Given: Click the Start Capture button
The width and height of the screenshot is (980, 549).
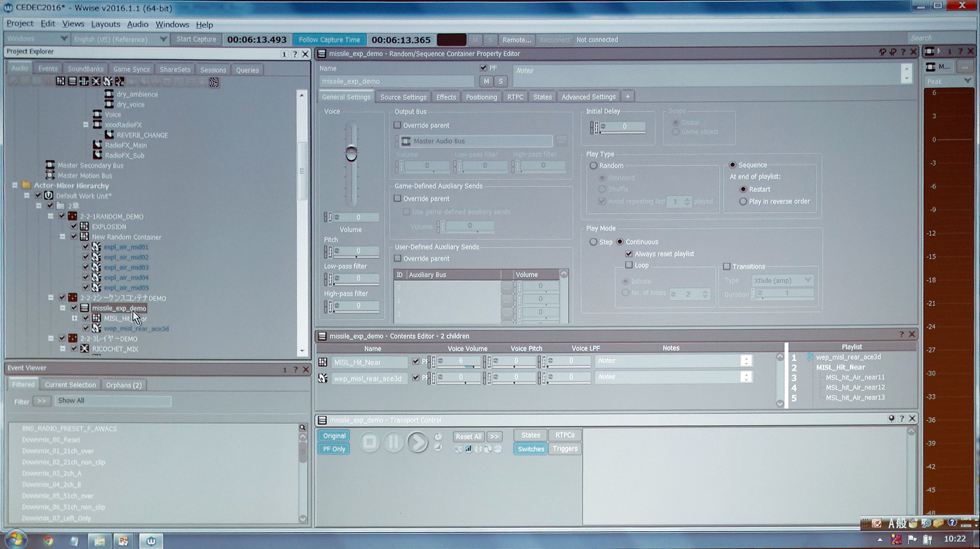Looking at the screenshot, I should click(196, 39).
